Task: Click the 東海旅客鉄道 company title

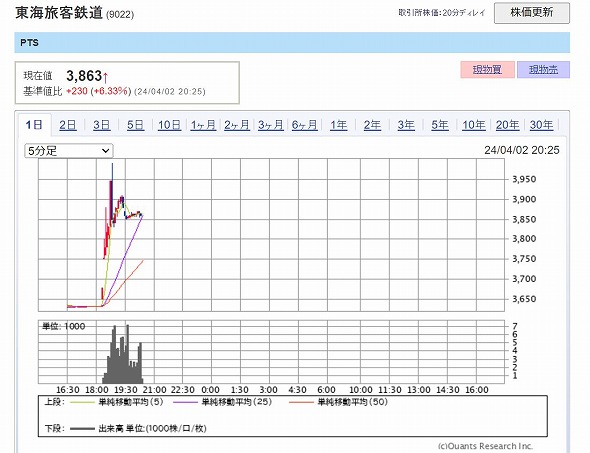Action: [x=59, y=12]
